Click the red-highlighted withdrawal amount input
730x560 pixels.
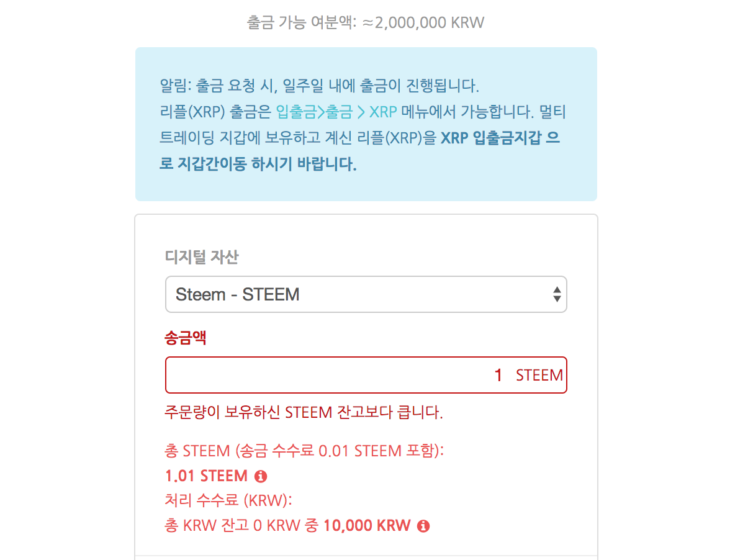tap(366, 375)
